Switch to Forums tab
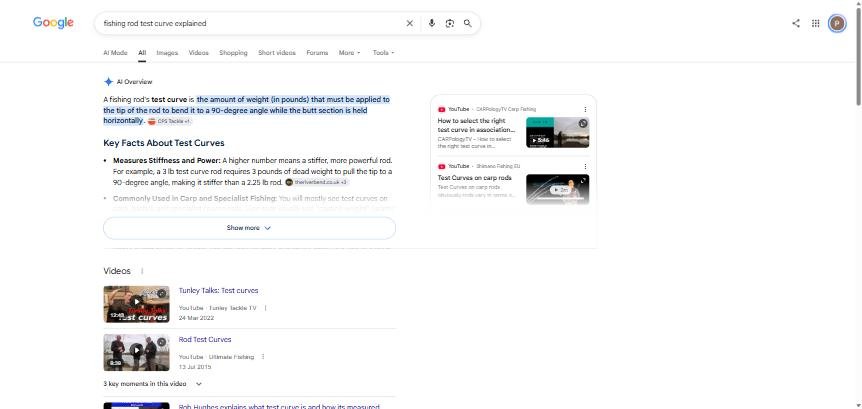Screen dimensions: 862x409 click(317, 53)
